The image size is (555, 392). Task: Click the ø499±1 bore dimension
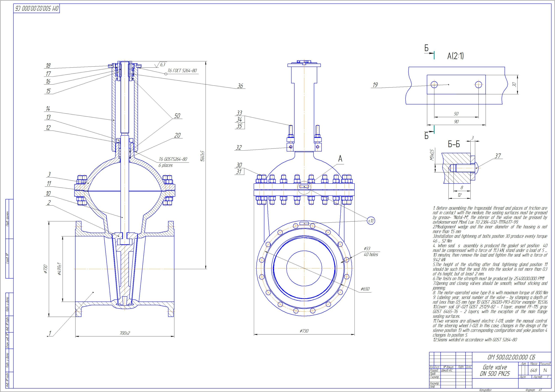tap(59, 269)
